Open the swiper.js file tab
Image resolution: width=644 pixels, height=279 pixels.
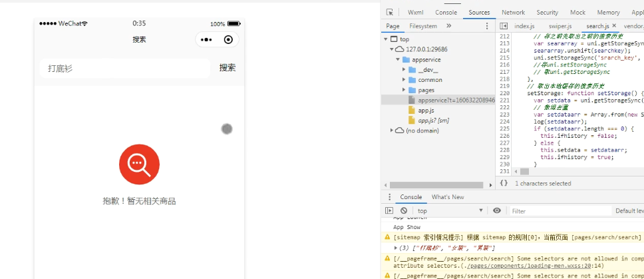pyautogui.click(x=560, y=26)
